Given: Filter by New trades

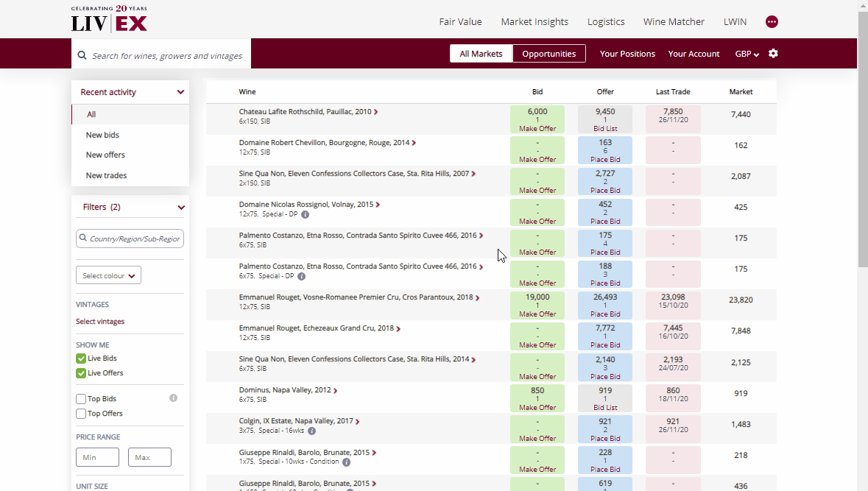Looking at the screenshot, I should tap(106, 175).
